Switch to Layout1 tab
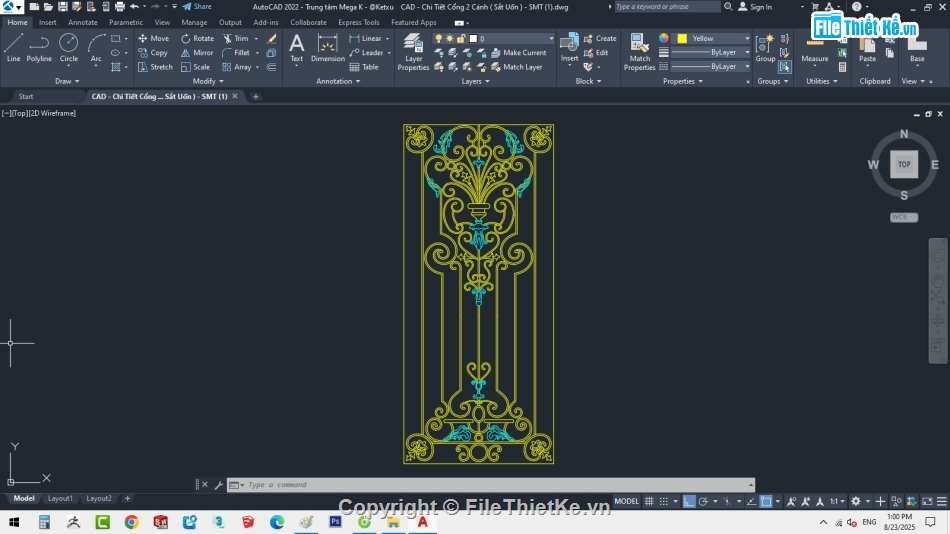The width and height of the screenshot is (950, 534). coord(60,498)
